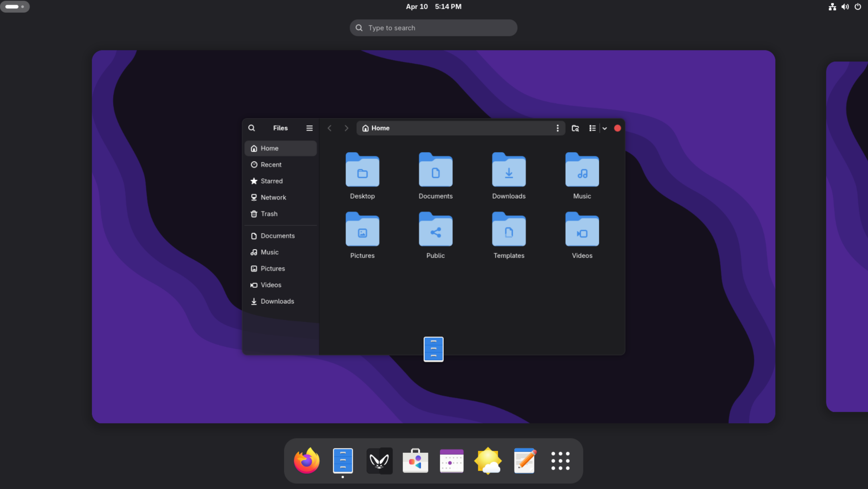This screenshot has height=489, width=868.
Task: Select Recent in the sidebar
Action: (280, 165)
